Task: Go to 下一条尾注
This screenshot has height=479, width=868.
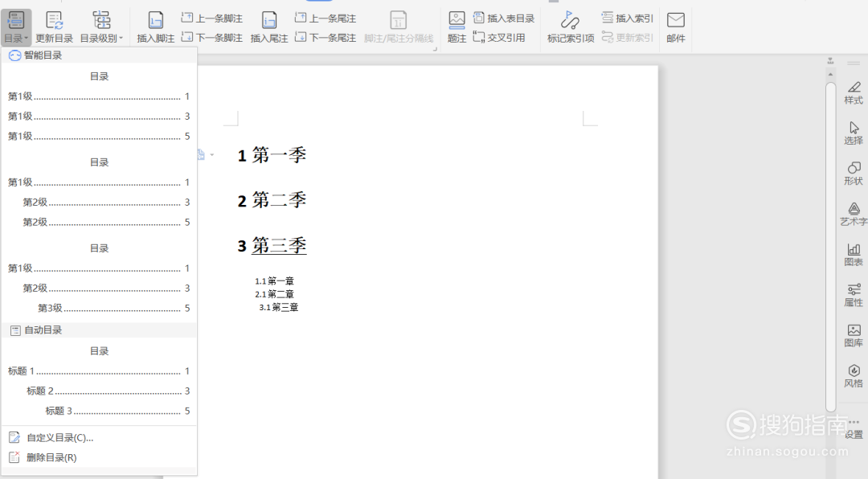Action: (325, 38)
